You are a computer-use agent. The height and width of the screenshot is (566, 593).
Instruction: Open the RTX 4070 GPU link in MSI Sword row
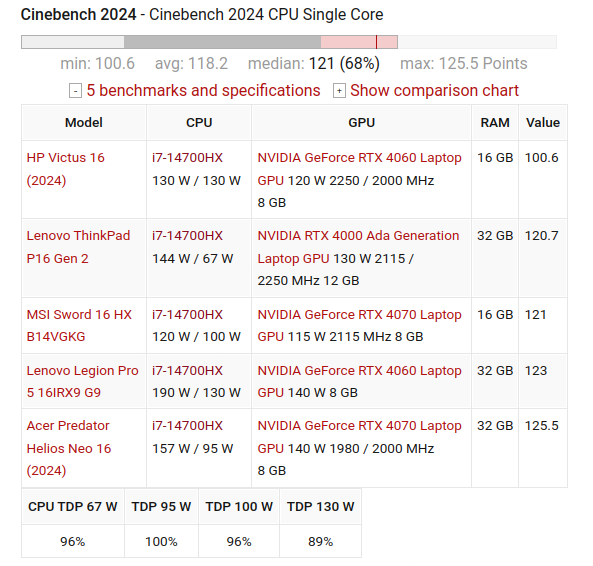click(x=359, y=326)
